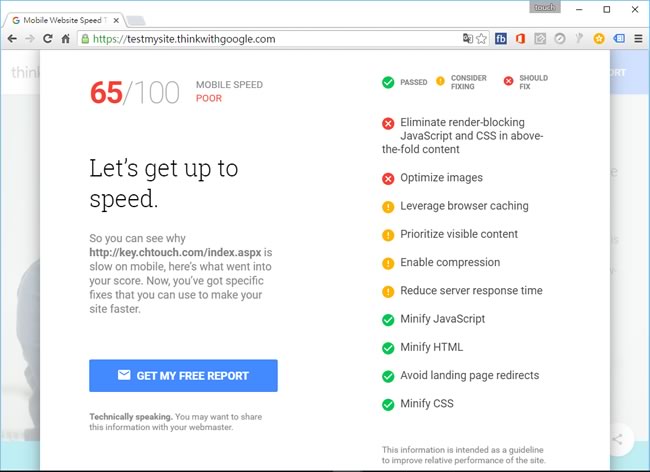Viewport: 650px width, 472px height.
Task: Click green check icon beside Minify JavaScript
Action: click(388, 320)
